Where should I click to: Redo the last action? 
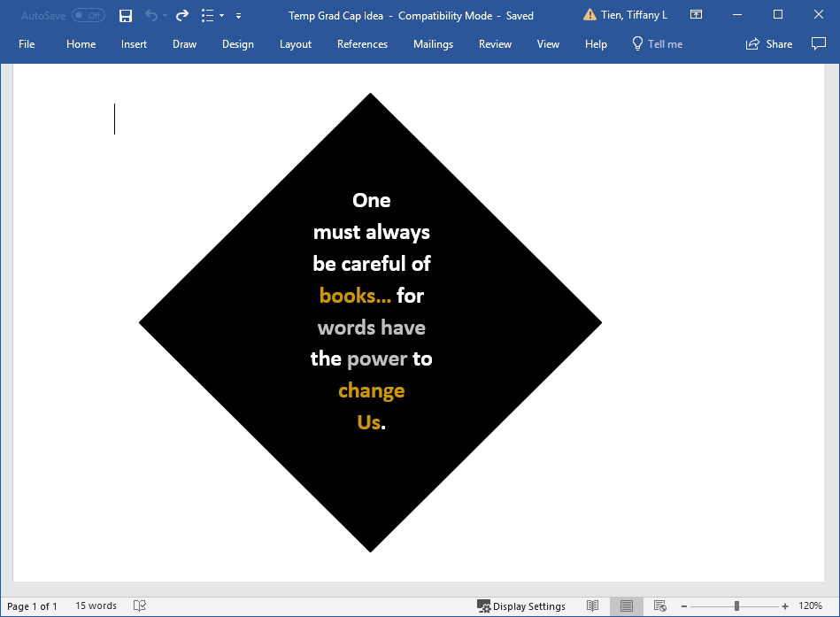[182, 16]
